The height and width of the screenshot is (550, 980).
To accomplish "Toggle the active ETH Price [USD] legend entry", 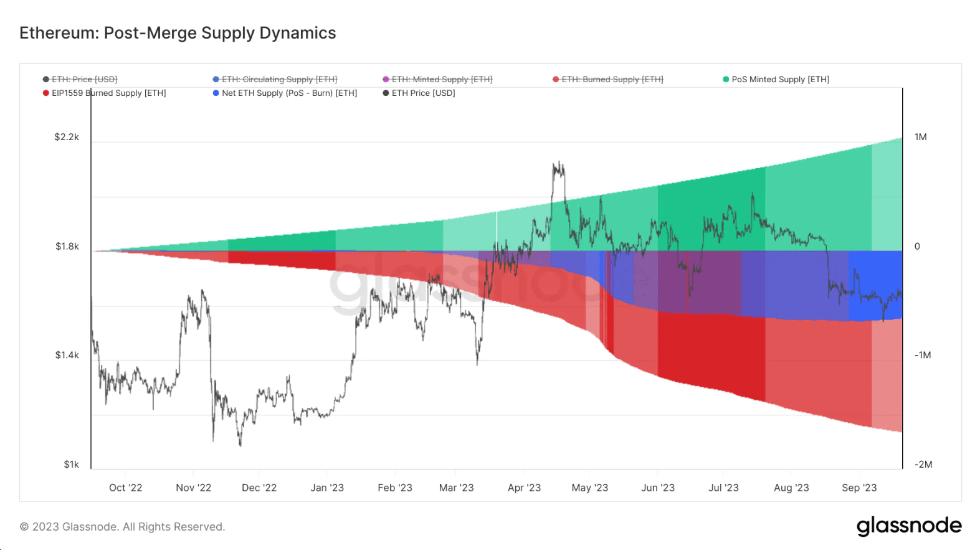I will tap(419, 93).
